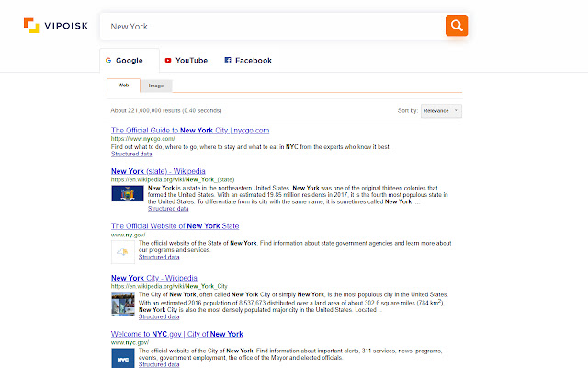This screenshot has height=368, width=588.
Task: Click the orange search magnifier button
Action: tap(457, 26)
